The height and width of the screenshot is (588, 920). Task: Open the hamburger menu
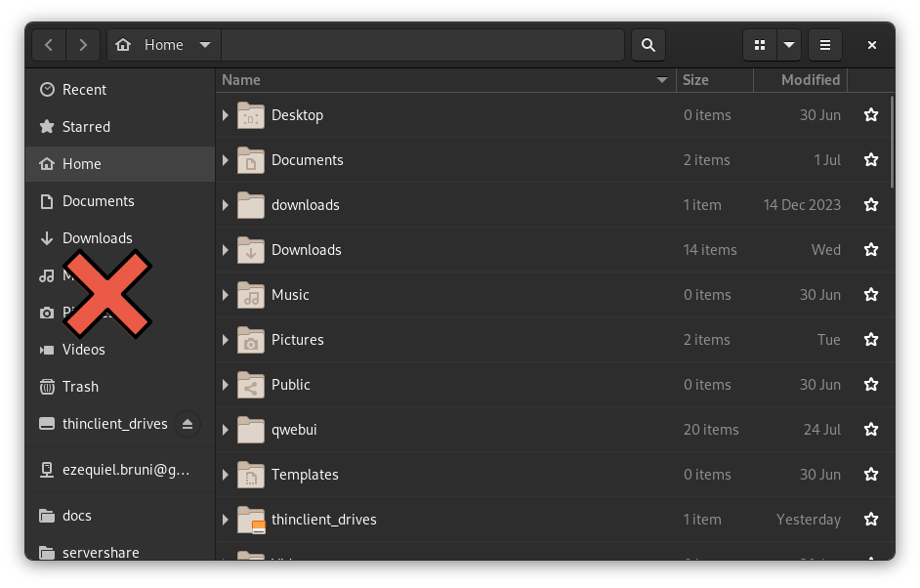(x=824, y=44)
